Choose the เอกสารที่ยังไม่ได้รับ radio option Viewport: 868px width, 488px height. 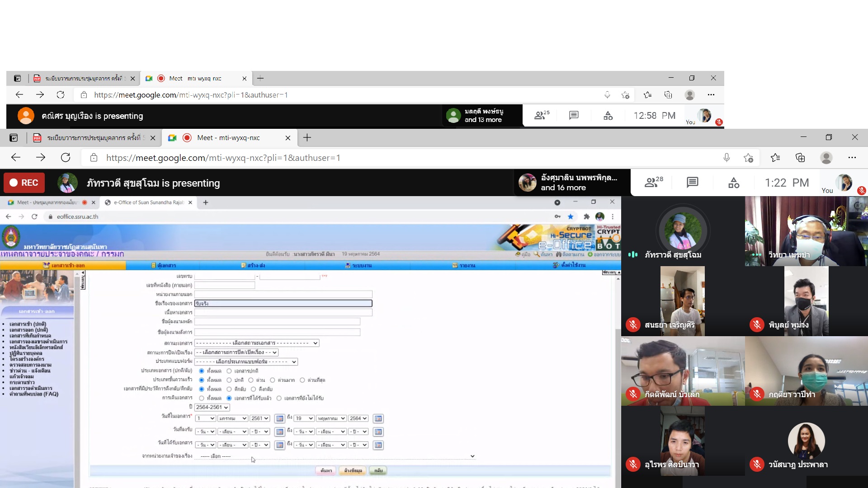point(279,398)
